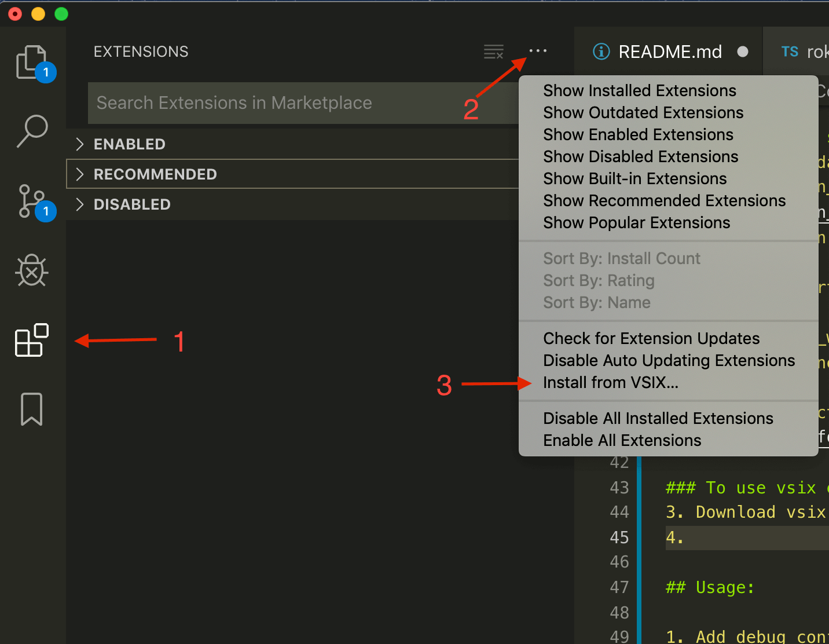The image size is (829, 644).
Task: Open the Bookmarks view icon
Action: (32, 409)
